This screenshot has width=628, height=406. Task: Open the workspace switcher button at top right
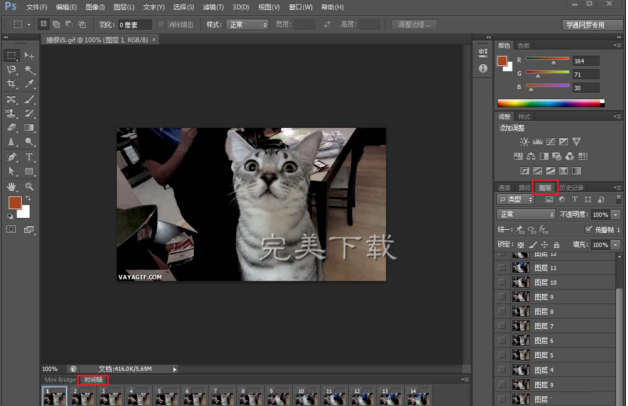(585, 23)
